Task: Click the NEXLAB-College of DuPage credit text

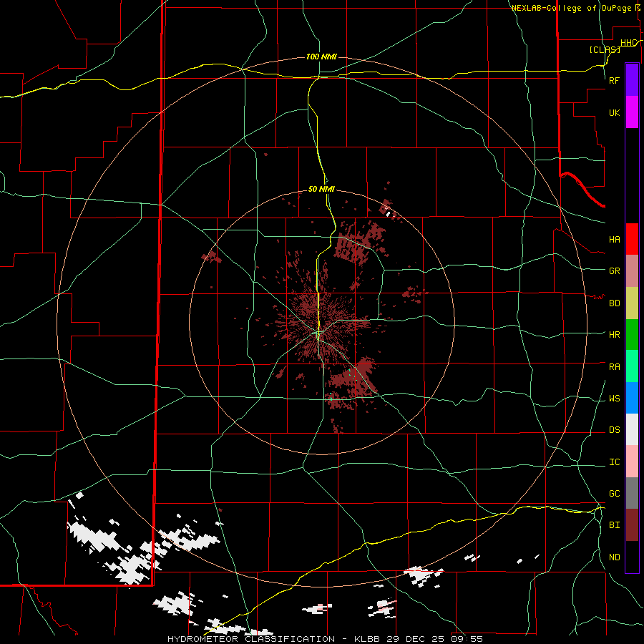Action: click(x=571, y=8)
